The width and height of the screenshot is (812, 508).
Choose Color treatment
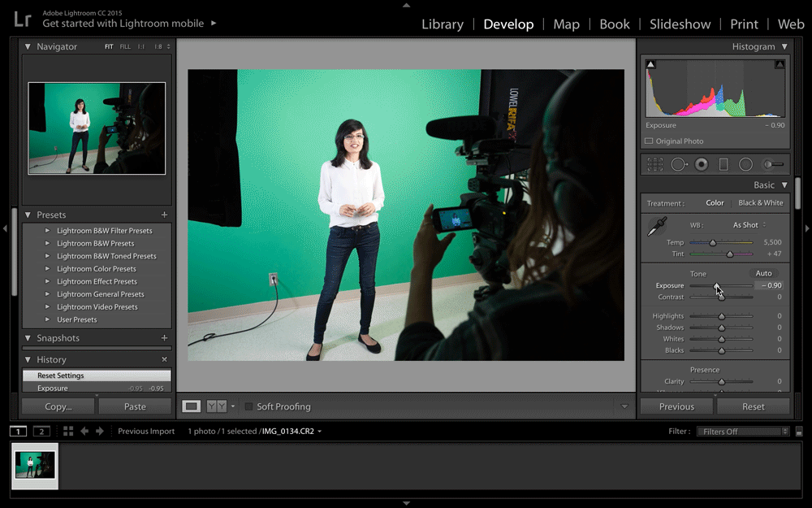(715, 203)
